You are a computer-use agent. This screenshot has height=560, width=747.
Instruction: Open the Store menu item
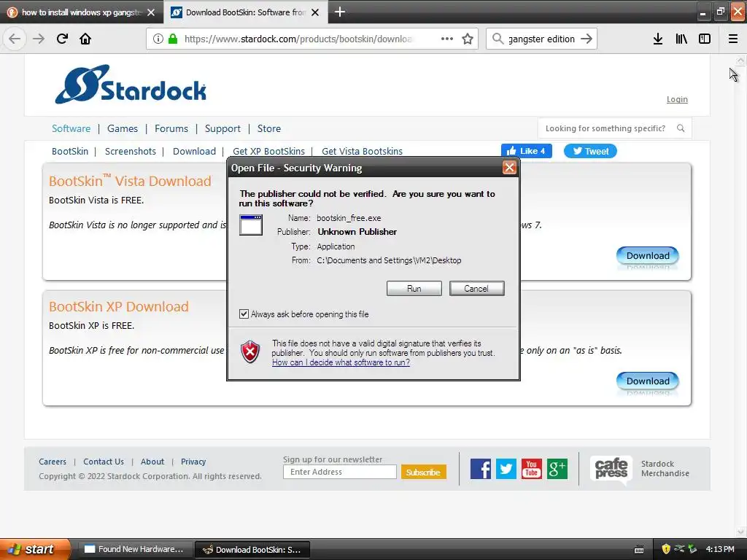click(269, 128)
